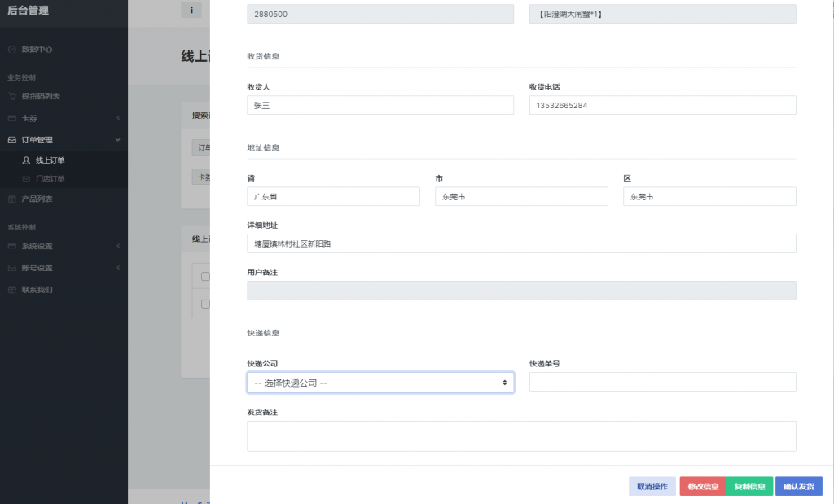The height and width of the screenshot is (504, 834).
Task: Expand the 系统设置 submenu chevron
Action: point(118,246)
